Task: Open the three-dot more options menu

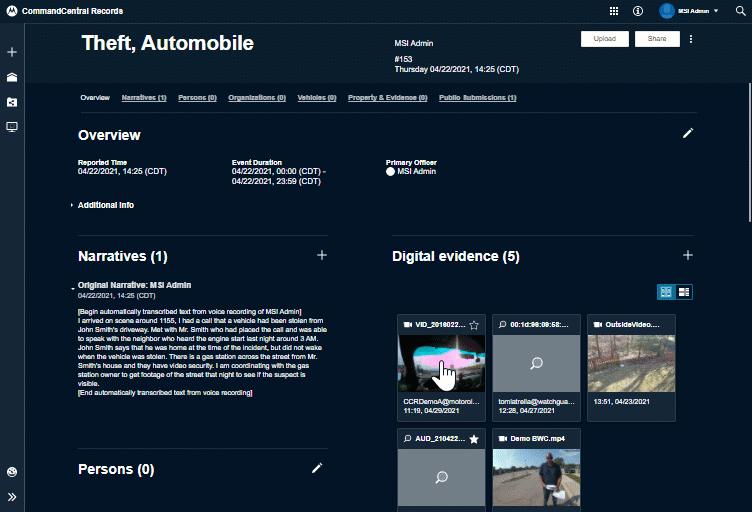Action: [x=691, y=39]
